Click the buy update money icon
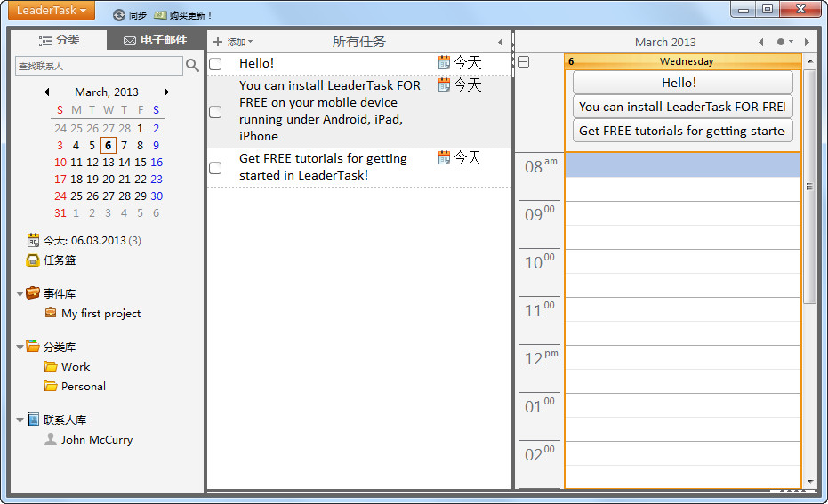828x504 pixels. 160,15
